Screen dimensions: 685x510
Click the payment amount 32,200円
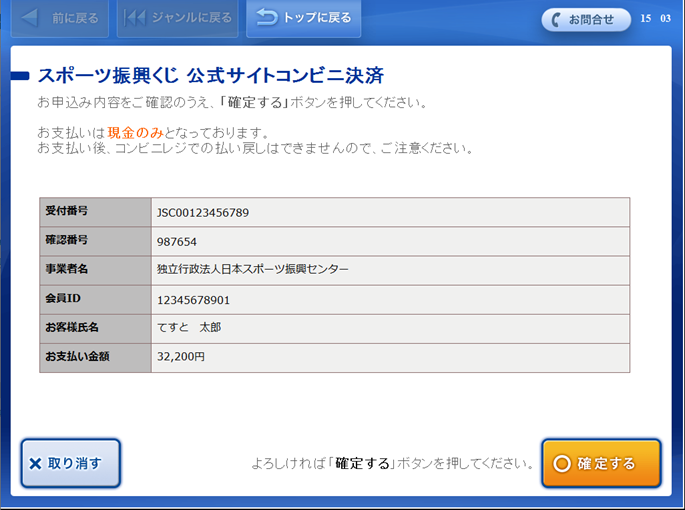[x=181, y=357]
